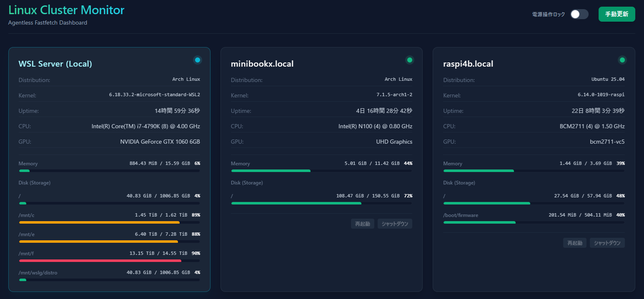Image resolution: width=644 pixels, height=299 pixels.
Task: Click the UHD Graphics GPU value
Action: click(394, 142)
